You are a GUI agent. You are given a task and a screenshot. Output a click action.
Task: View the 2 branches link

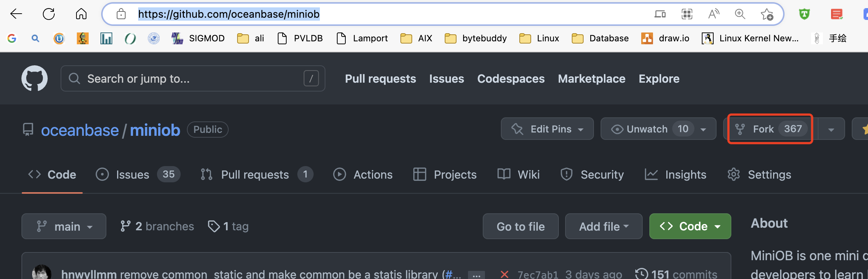157,226
